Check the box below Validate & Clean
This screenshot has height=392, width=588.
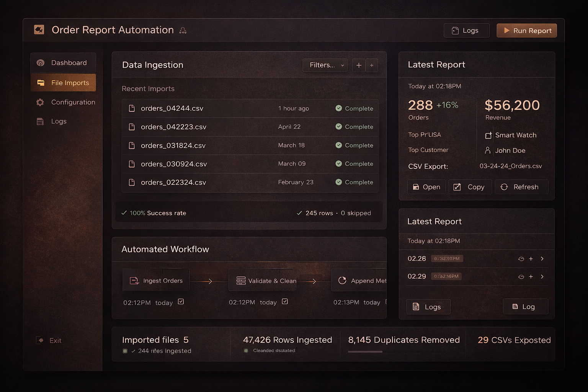coord(285,301)
